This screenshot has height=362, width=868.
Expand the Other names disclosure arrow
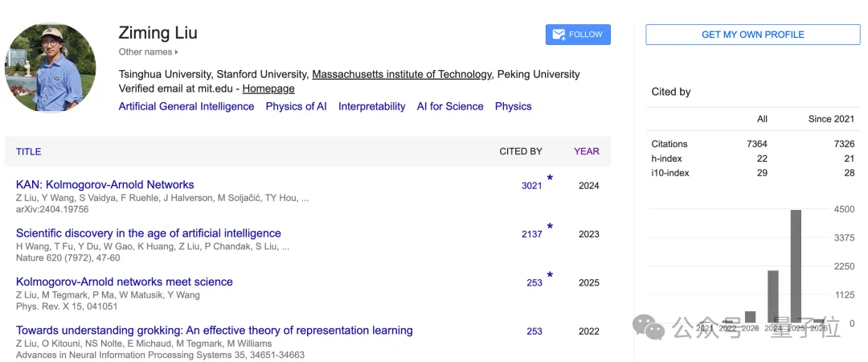point(176,52)
